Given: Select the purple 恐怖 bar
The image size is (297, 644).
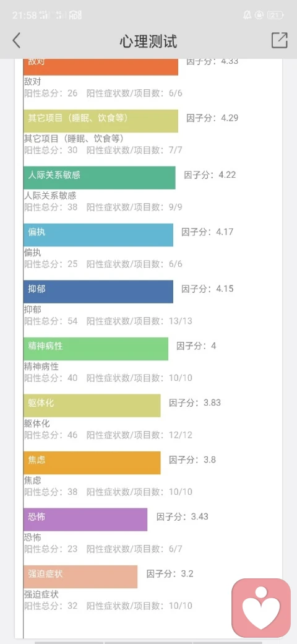Looking at the screenshot, I should tap(85, 520).
